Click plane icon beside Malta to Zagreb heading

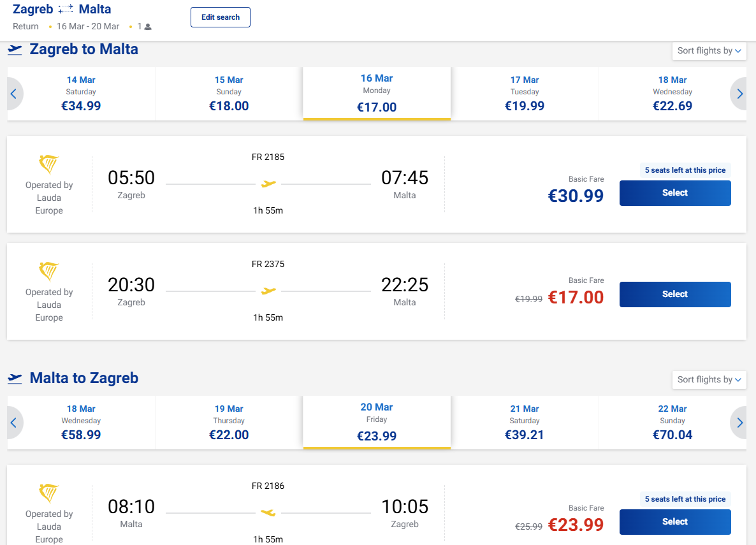15,379
